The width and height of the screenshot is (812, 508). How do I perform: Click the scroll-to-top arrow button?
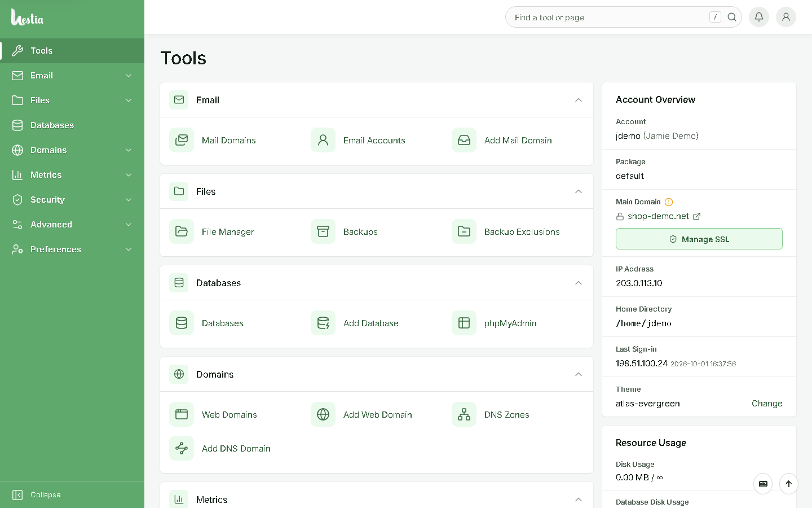(789, 484)
